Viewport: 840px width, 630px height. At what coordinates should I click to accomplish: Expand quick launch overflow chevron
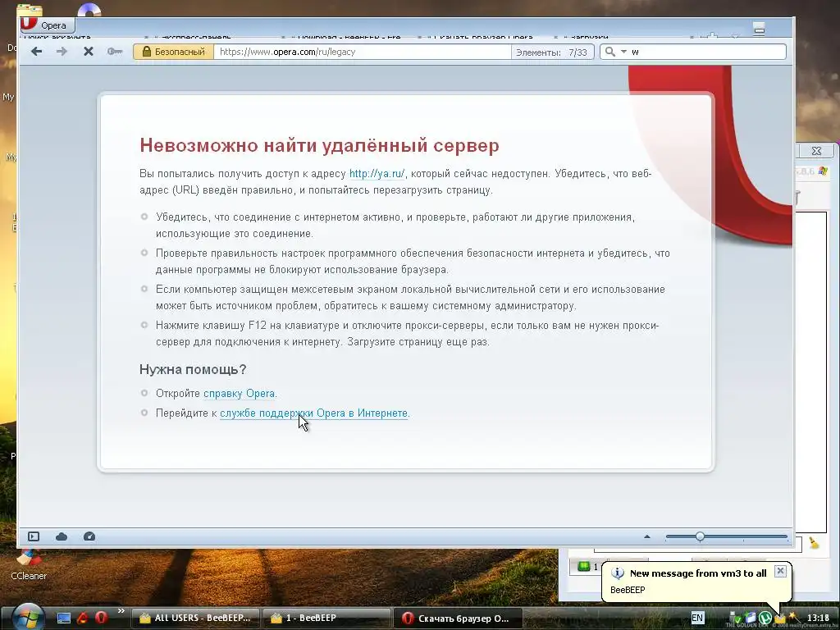click(x=121, y=610)
